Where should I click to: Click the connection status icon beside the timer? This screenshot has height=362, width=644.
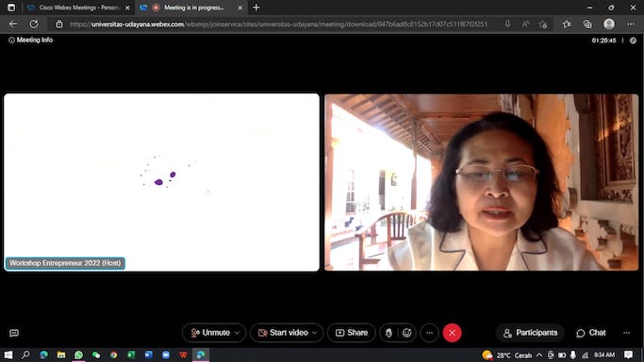pos(633,41)
